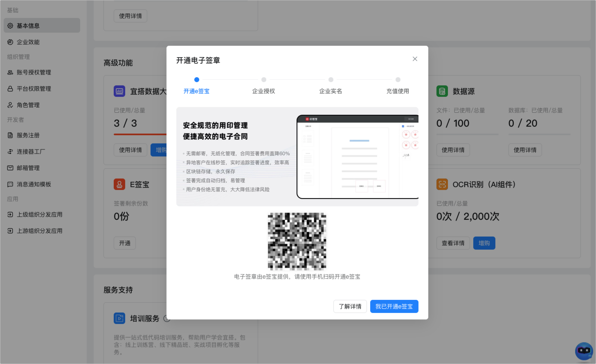
Task: Click the 账号授权管理 users icon
Action: pyautogui.click(x=10, y=72)
